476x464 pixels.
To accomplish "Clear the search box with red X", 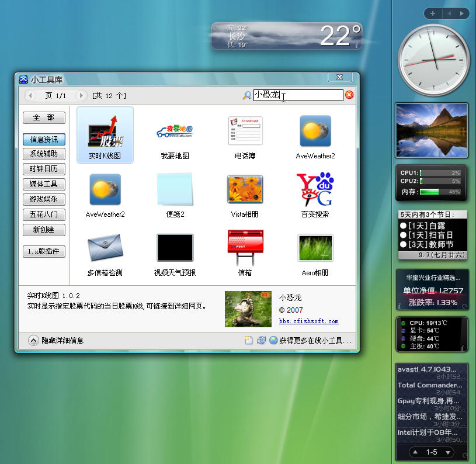I will [x=349, y=95].
